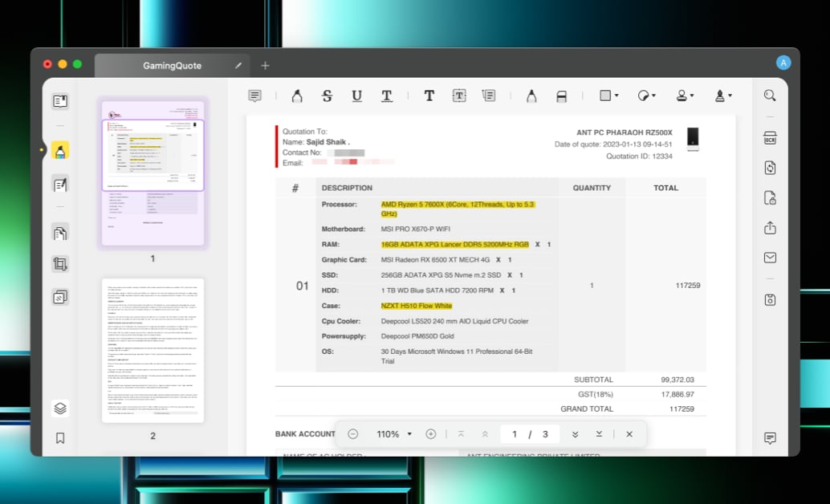Go to the next page
This screenshot has height=504, width=830.
(x=575, y=434)
